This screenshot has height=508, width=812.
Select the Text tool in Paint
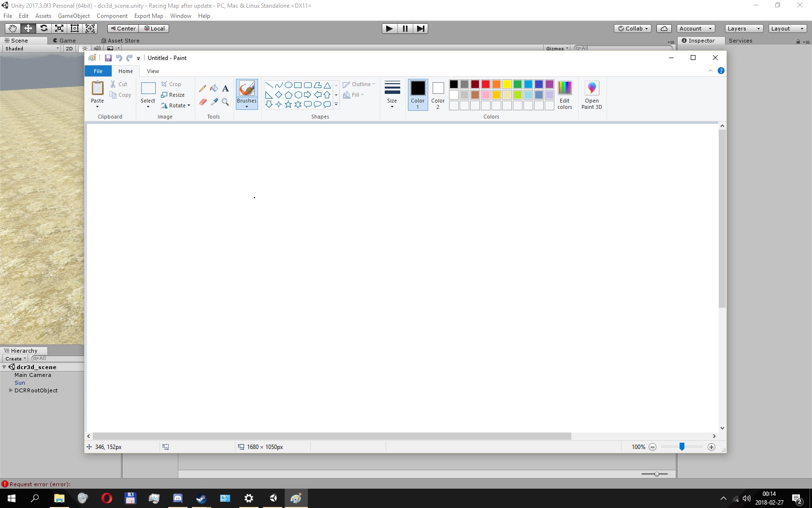tap(226, 89)
